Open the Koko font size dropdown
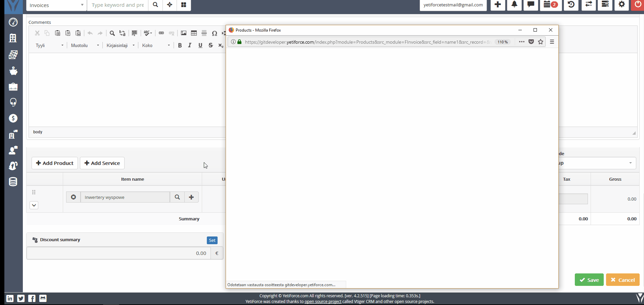 point(155,45)
